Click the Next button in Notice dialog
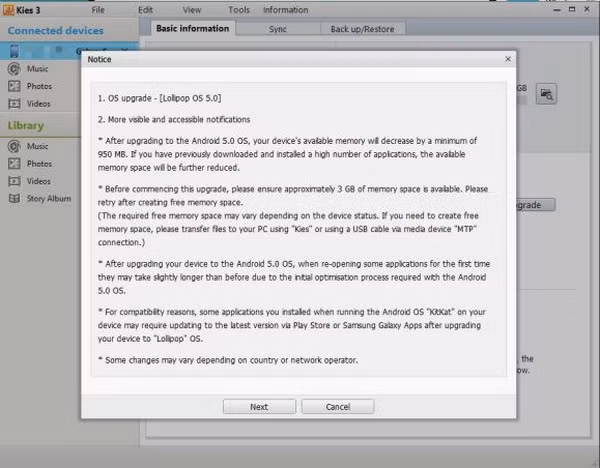The width and height of the screenshot is (600, 468). pos(259,407)
